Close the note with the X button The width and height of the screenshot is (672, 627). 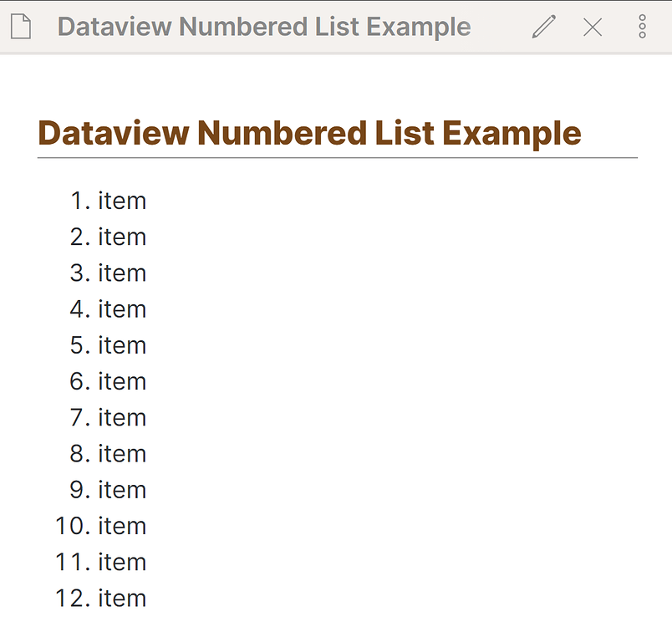[593, 27]
